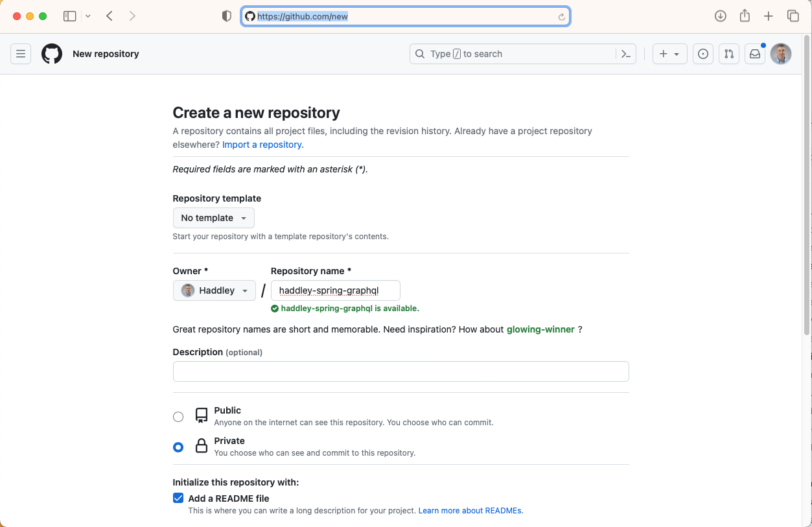Image resolution: width=812 pixels, height=527 pixels.
Task: Click the Description text field
Action: tap(400, 371)
